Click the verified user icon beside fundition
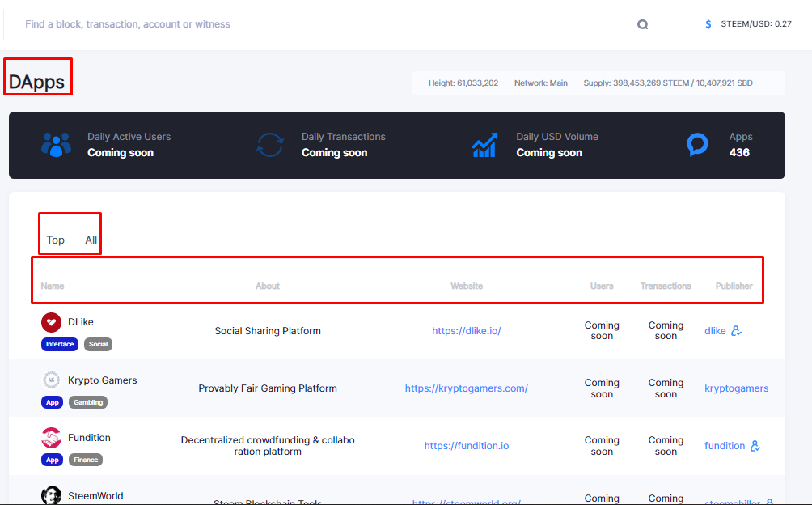The width and height of the screenshot is (812, 505). tap(755, 445)
